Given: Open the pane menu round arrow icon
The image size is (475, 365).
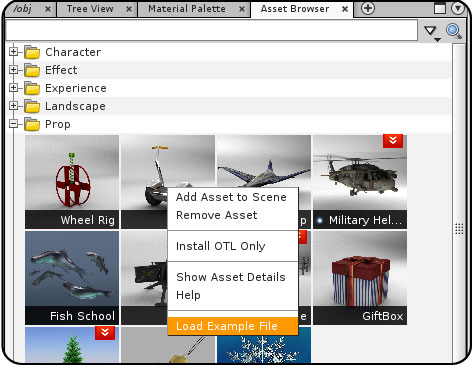Looking at the screenshot, I should [458, 8].
